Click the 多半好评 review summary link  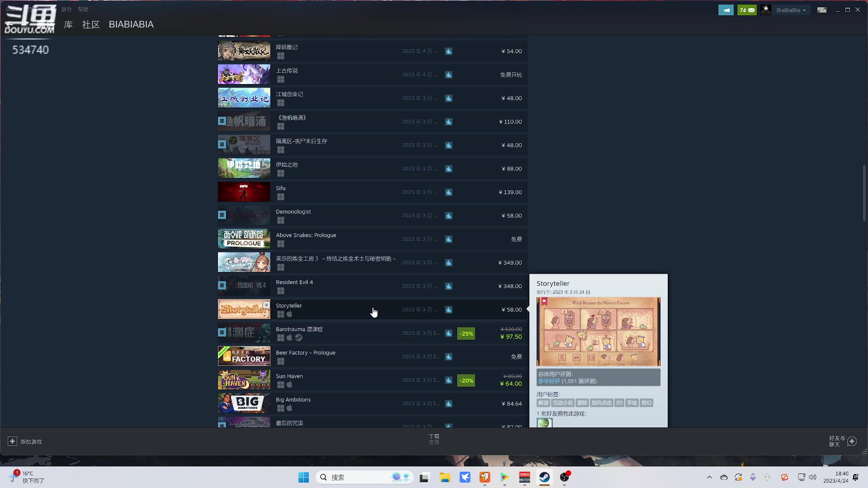[549, 381]
